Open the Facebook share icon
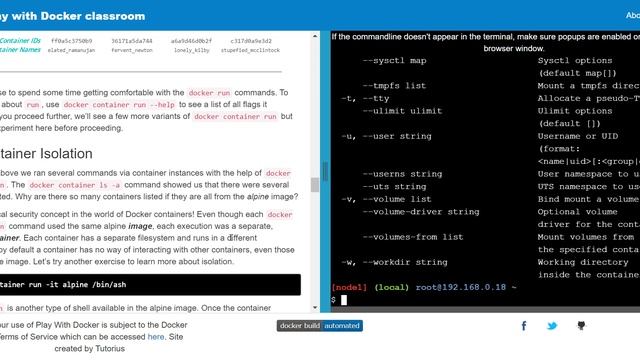This screenshot has width=640, height=360. coord(524,326)
